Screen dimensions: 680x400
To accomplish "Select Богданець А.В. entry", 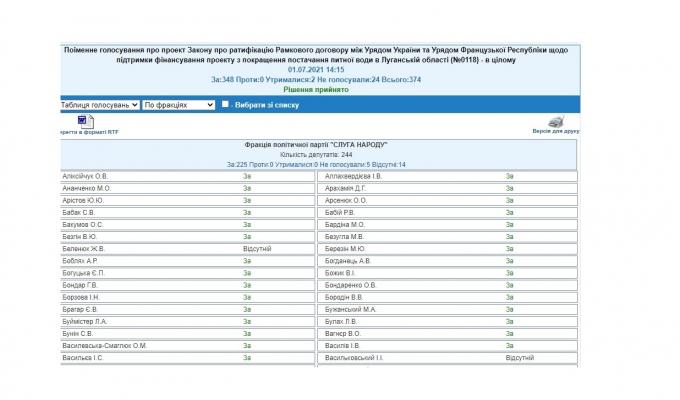I will point(349,261).
